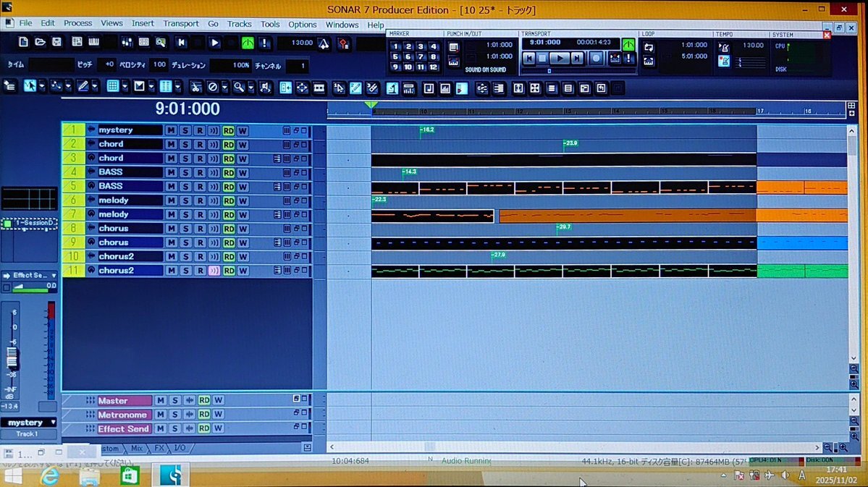The height and width of the screenshot is (487, 868).
Task: Maximize track 3 chord strip
Action: tap(305, 158)
